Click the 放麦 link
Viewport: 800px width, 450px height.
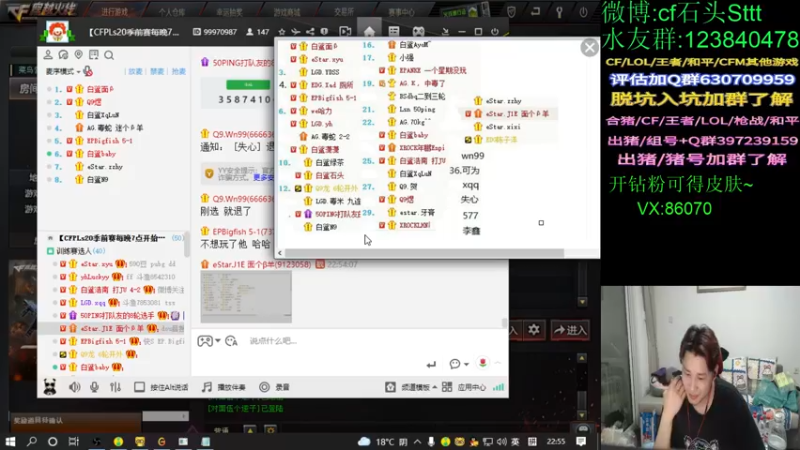coord(135,71)
